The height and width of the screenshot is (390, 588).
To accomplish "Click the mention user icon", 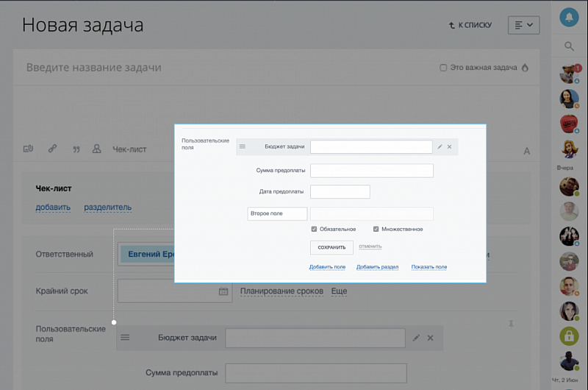I will [97, 149].
